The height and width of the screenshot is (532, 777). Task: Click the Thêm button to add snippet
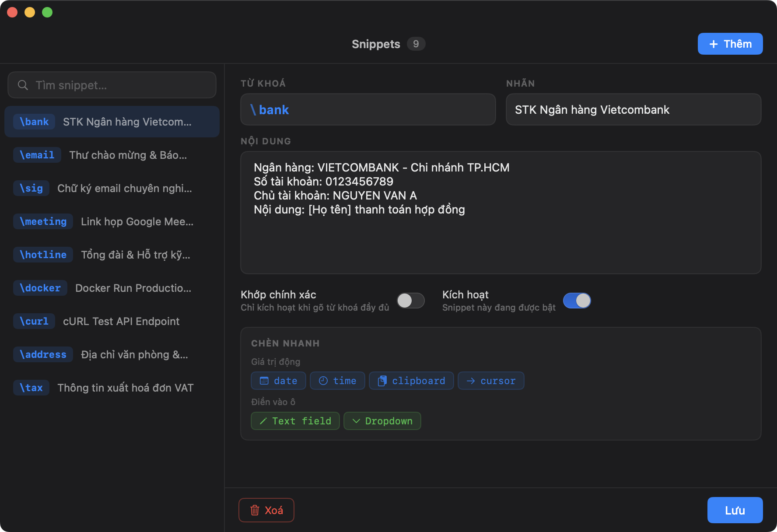(730, 44)
